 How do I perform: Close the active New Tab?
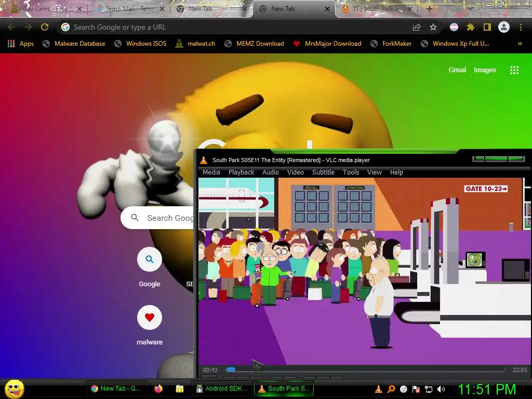[327, 9]
